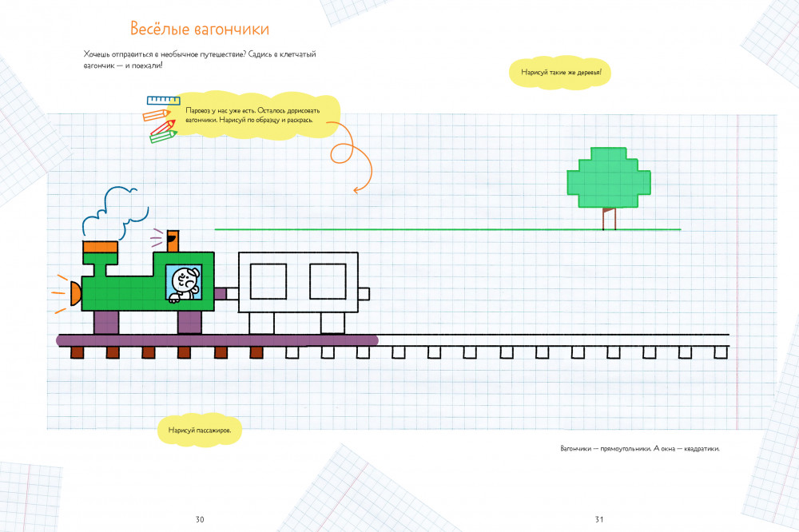Click the green pixel tree crown
The image size is (799, 532).
coord(608,177)
